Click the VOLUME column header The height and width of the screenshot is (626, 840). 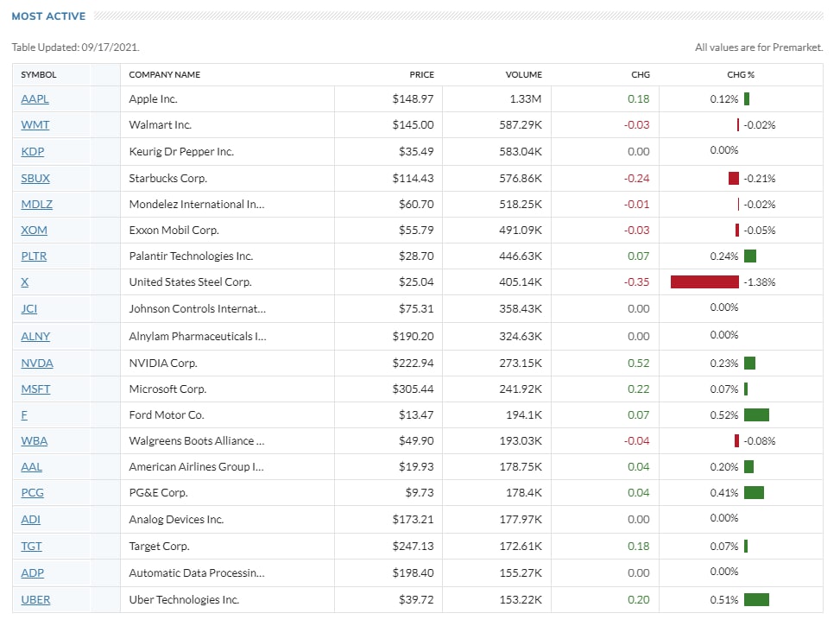(x=523, y=74)
